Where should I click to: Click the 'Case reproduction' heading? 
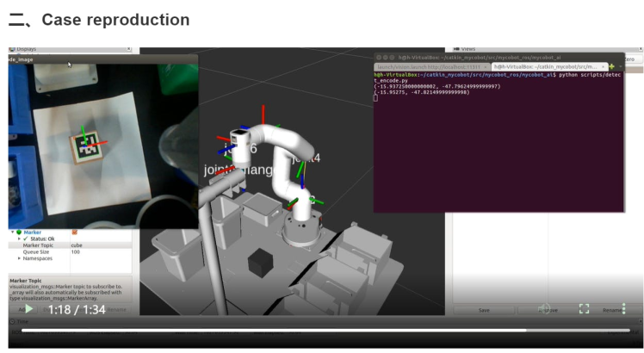point(115,20)
